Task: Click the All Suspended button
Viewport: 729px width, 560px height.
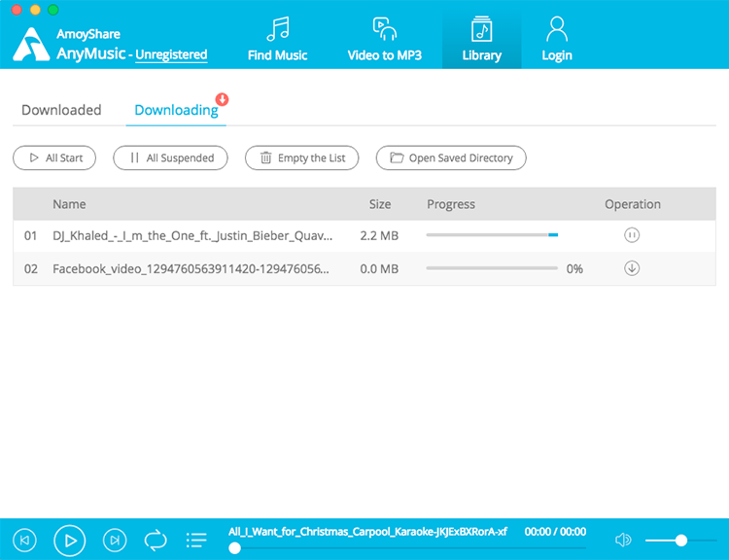Action: 170,158
